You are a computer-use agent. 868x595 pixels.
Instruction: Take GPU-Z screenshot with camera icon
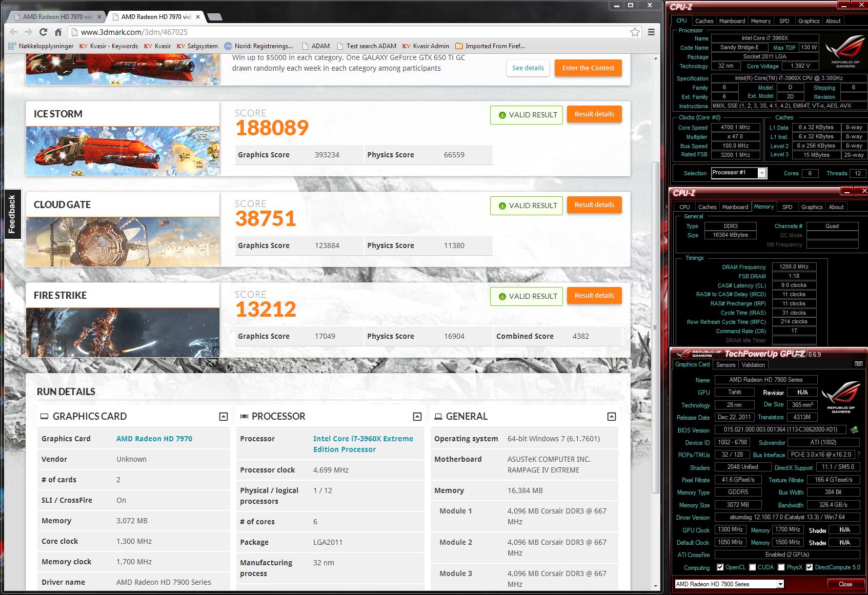(x=859, y=364)
